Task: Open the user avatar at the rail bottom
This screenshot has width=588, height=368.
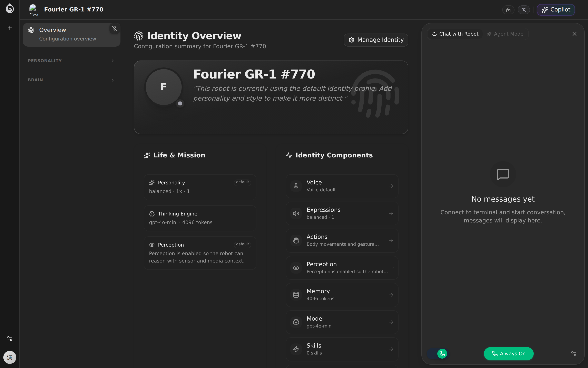Action: click(x=10, y=357)
